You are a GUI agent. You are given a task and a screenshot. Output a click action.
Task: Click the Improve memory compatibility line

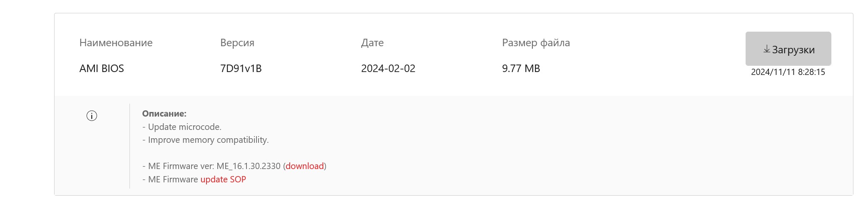click(x=208, y=140)
